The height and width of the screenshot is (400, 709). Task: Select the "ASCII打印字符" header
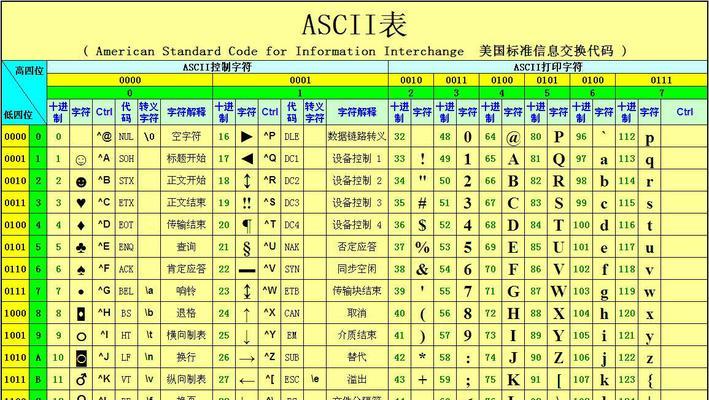(548, 67)
